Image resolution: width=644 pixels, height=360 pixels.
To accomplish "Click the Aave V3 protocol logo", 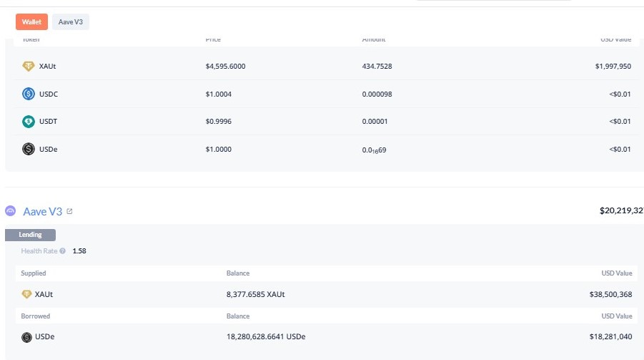I will (11, 211).
